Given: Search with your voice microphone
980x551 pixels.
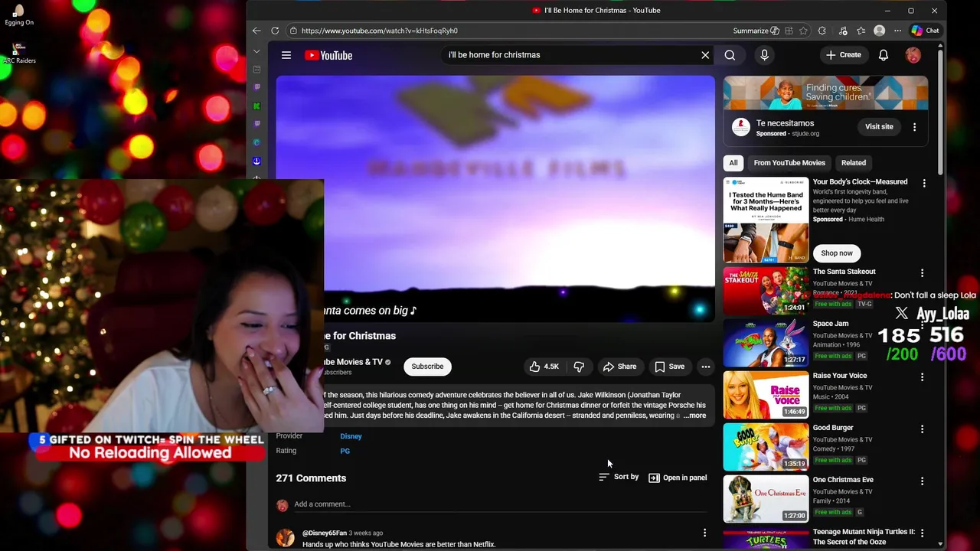Looking at the screenshot, I should (x=764, y=55).
